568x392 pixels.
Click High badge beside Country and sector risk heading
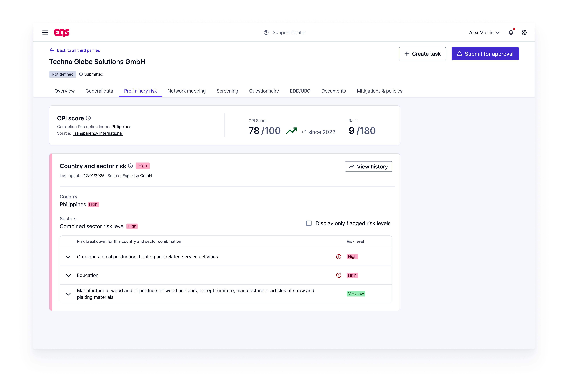pyautogui.click(x=142, y=166)
